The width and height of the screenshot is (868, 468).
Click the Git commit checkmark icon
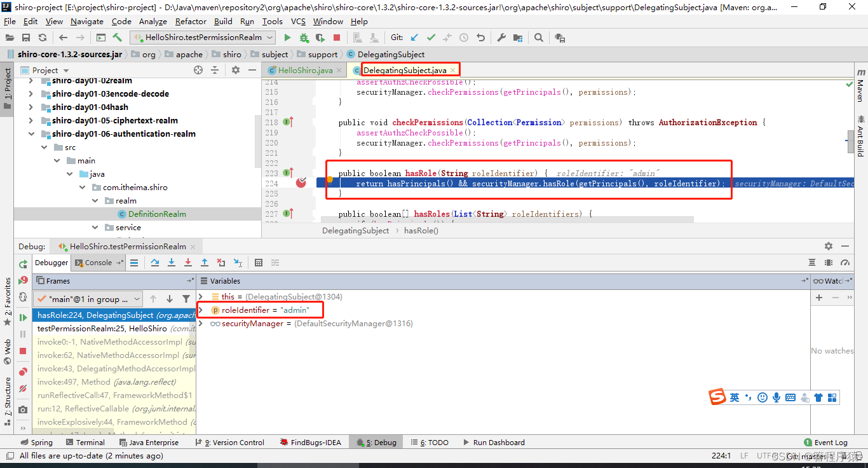coord(431,38)
